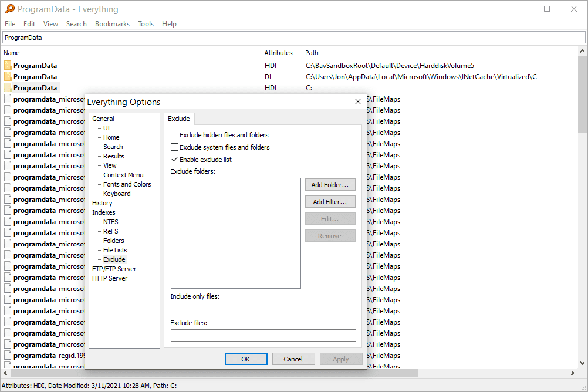Screen dimensions: 588x392
Task: Open Fonts and Colors options page
Action: (x=127, y=184)
